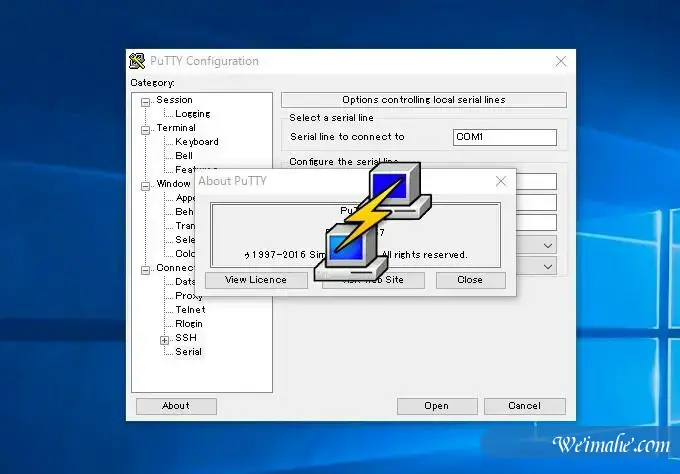
Task: Select the Serial category item
Action: [188, 352]
